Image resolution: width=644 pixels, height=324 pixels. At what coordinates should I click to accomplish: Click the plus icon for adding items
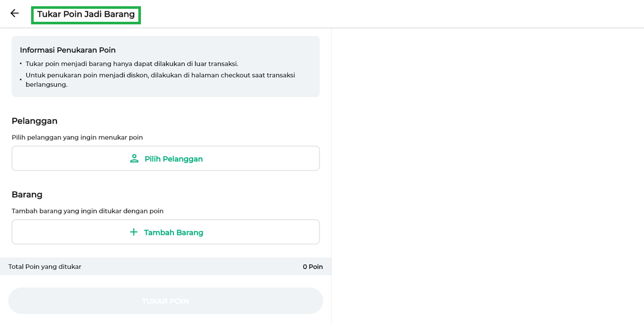click(134, 232)
